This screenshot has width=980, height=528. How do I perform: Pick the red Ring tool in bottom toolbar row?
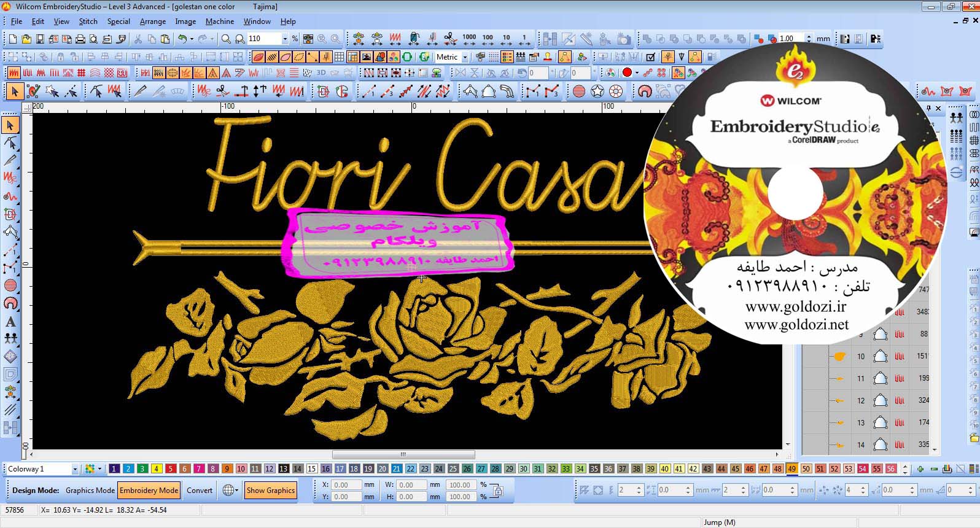point(616,91)
